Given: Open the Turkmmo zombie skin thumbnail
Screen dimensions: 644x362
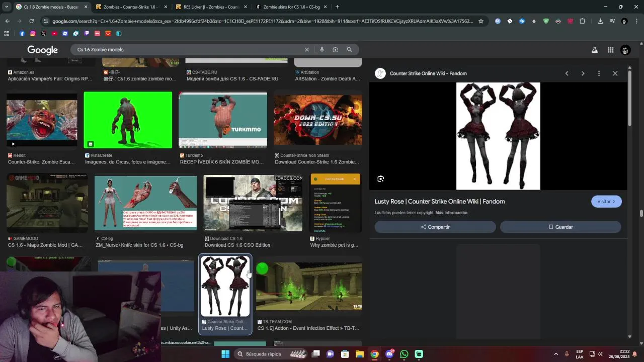Looking at the screenshot, I should pos(223,120).
